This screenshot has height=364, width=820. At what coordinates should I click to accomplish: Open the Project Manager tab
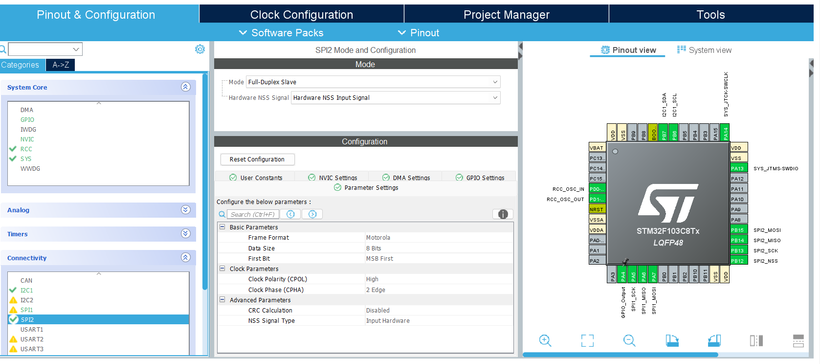[506, 15]
